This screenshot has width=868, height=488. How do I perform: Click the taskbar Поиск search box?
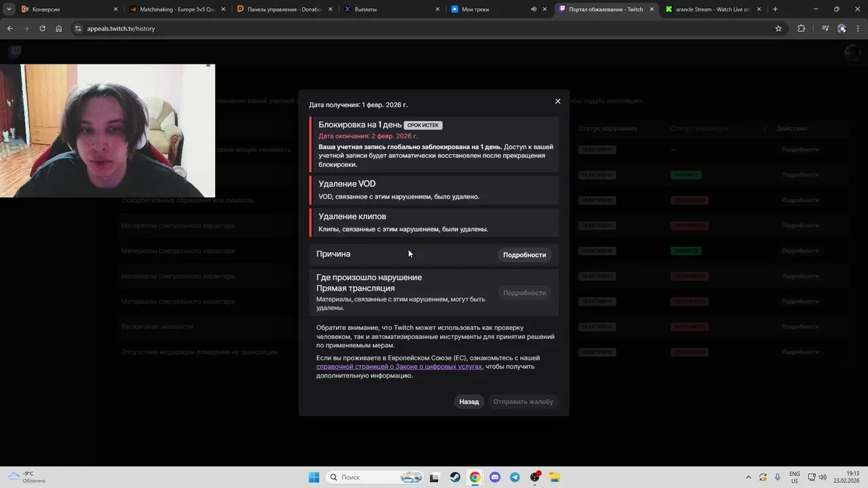pos(374,477)
